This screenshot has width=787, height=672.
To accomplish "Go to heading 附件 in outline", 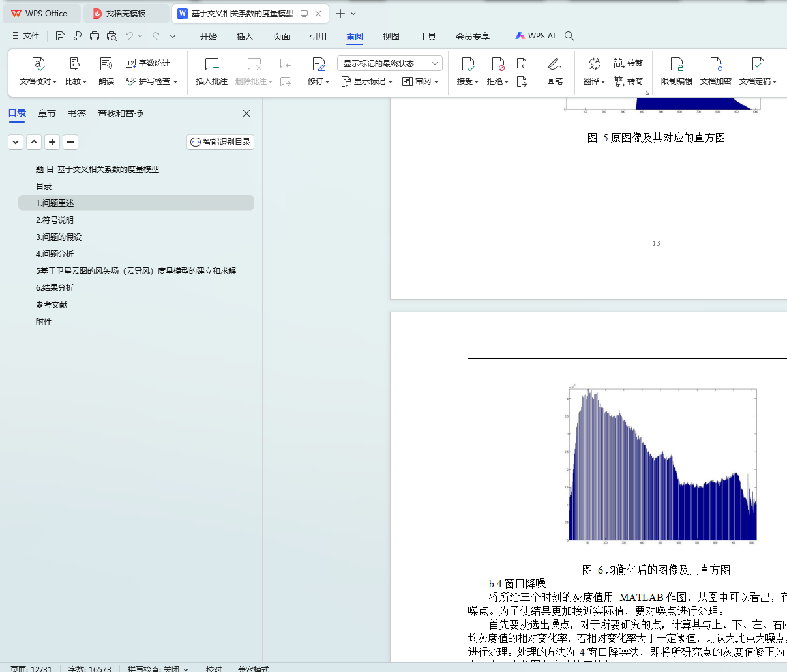I will [44, 322].
